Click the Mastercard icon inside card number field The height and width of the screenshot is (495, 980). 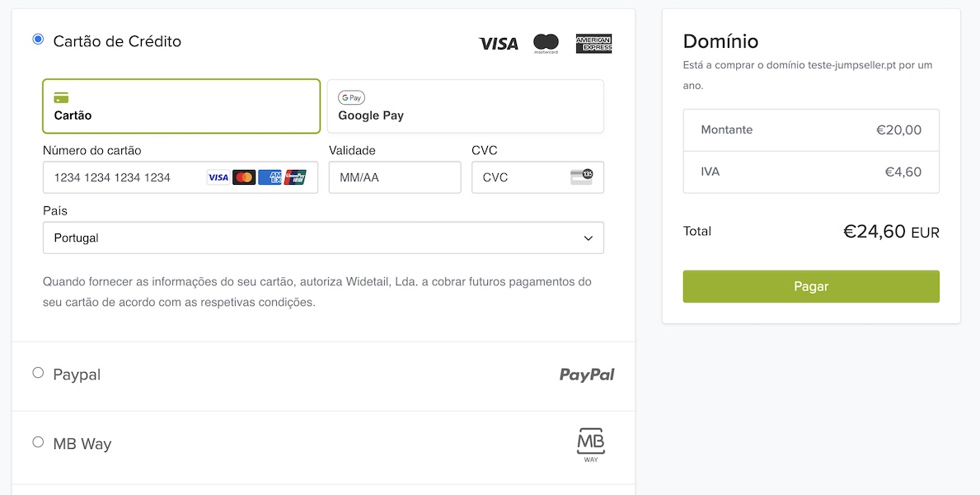click(x=244, y=177)
